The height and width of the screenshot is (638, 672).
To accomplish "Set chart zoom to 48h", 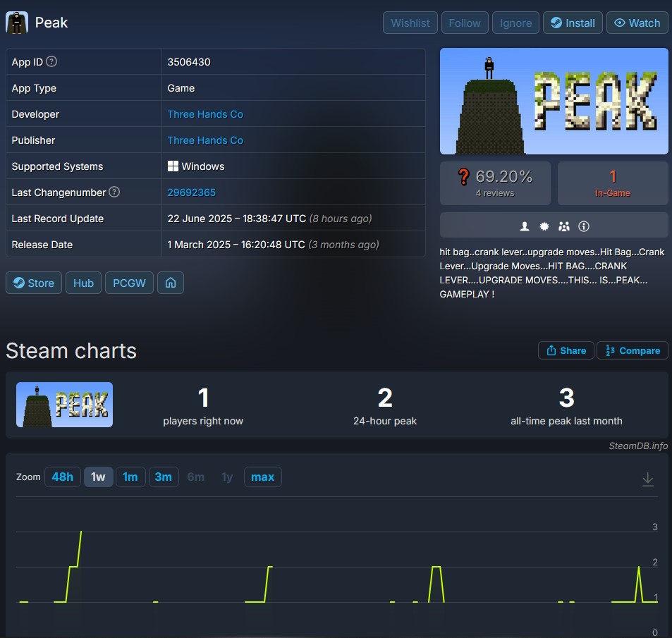I will (x=63, y=477).
